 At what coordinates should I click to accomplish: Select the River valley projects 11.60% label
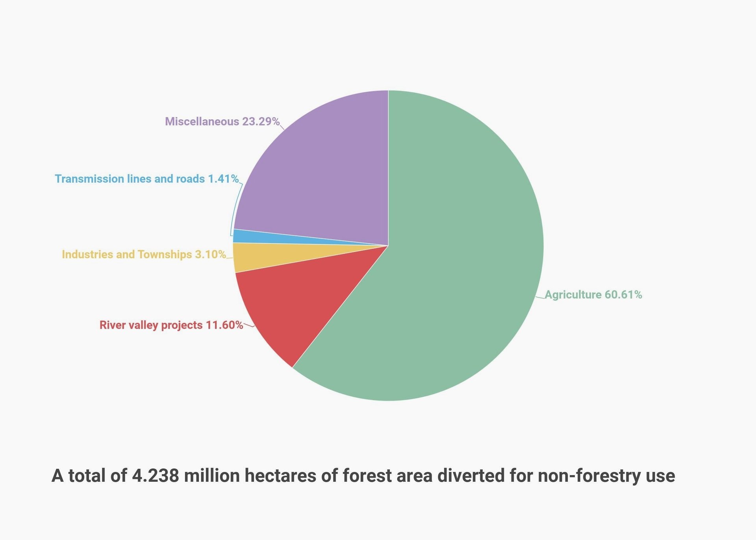coord(171,325)
